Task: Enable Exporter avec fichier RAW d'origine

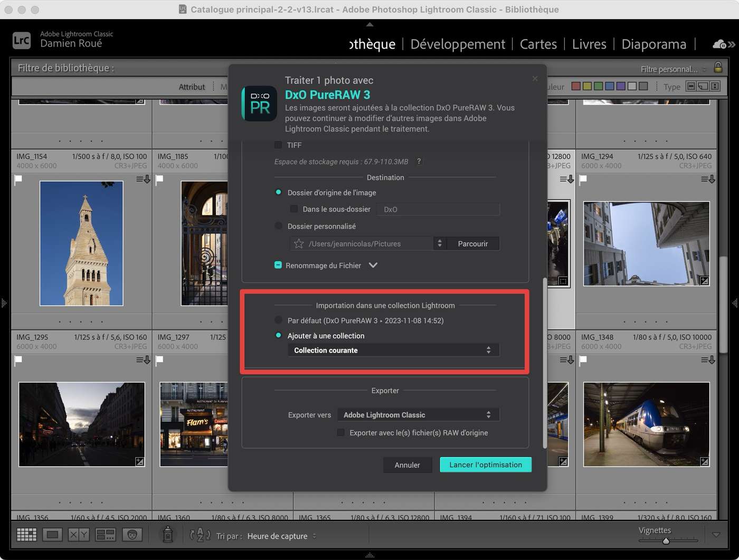Action: (x=341, y=432)
